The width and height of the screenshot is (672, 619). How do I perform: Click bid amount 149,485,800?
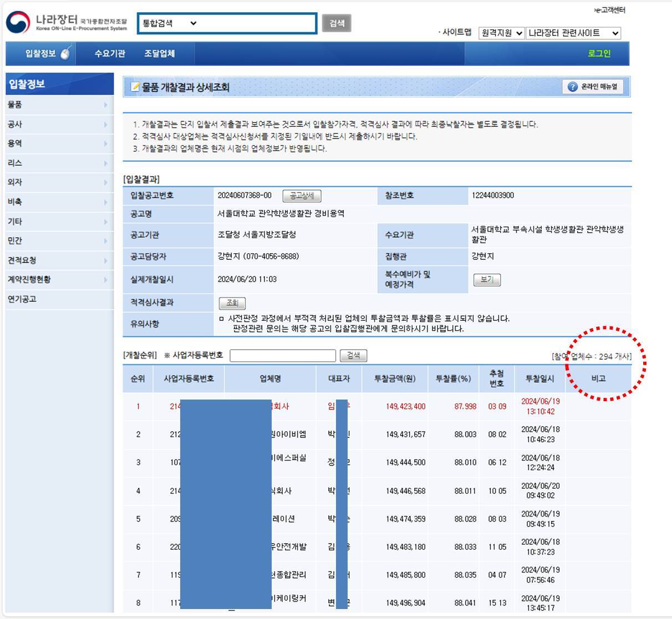coord(406,575)
